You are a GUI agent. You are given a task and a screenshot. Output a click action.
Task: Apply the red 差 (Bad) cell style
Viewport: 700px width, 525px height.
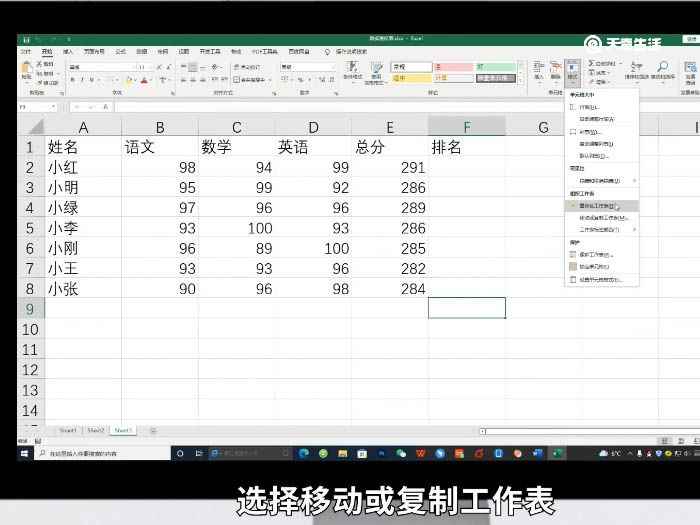coord(454,67)
